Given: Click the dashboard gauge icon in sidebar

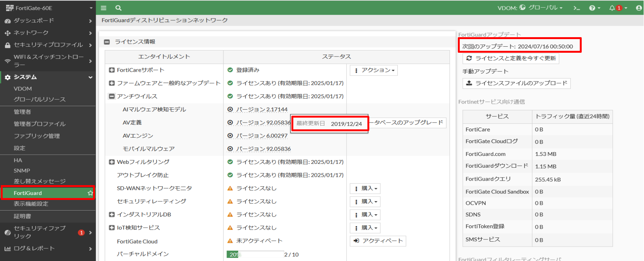Looking at the screenshot, I should 8,21.
